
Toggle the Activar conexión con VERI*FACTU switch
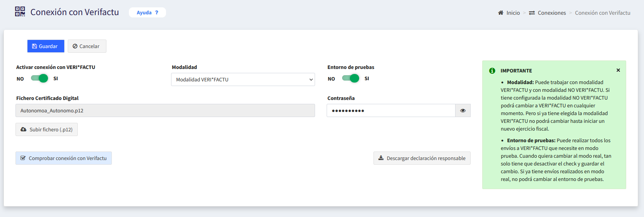click(39, 78)
